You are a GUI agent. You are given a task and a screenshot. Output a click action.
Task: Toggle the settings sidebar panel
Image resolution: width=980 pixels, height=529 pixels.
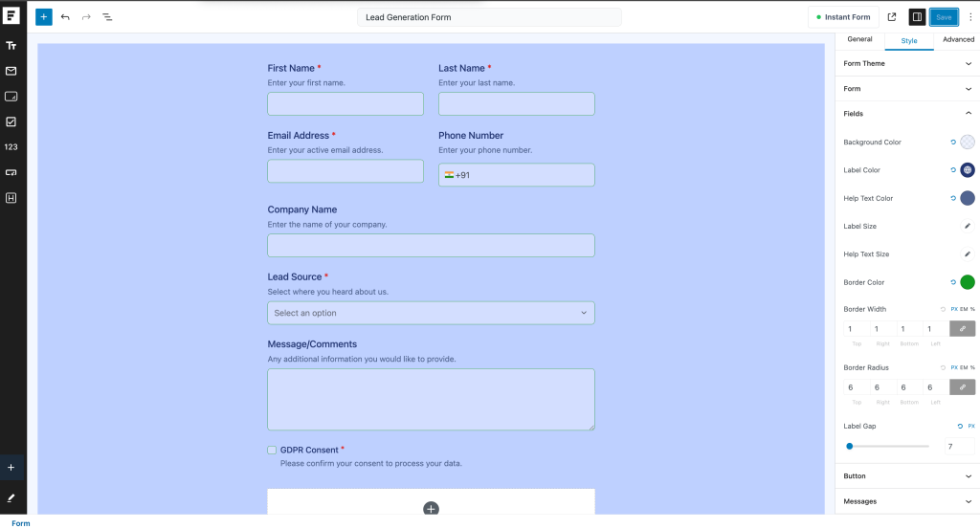coord(917,17)
